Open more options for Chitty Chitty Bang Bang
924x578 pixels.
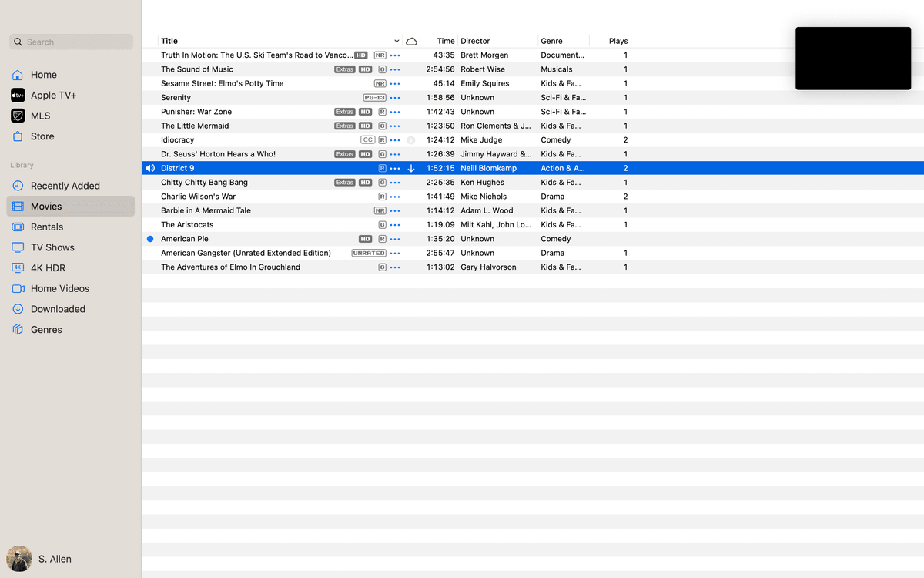point(395,183)
